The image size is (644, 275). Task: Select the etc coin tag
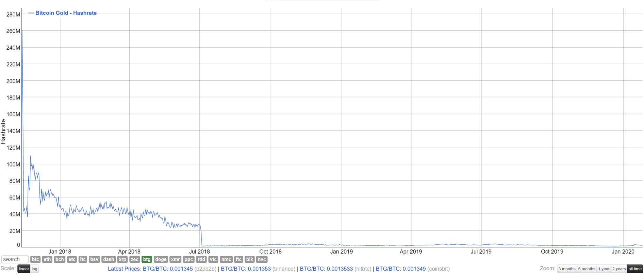coord(72,259)
